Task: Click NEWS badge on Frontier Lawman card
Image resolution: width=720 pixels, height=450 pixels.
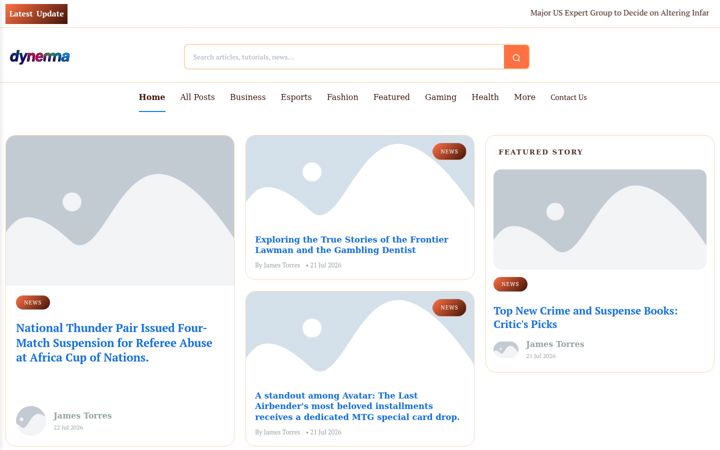Action: pos(449,151)
